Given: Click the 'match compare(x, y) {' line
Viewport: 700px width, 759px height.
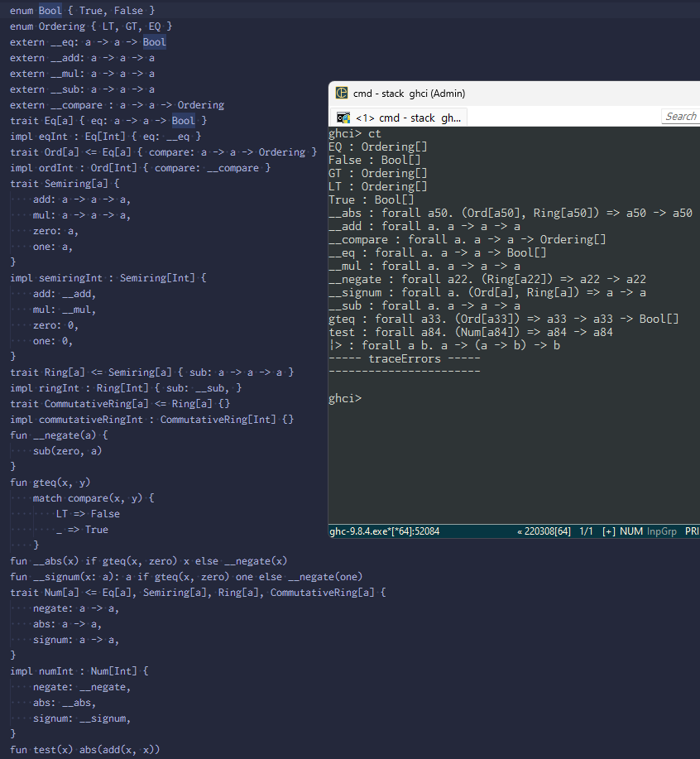Looking at the screenshot, I should click(93, 498).
